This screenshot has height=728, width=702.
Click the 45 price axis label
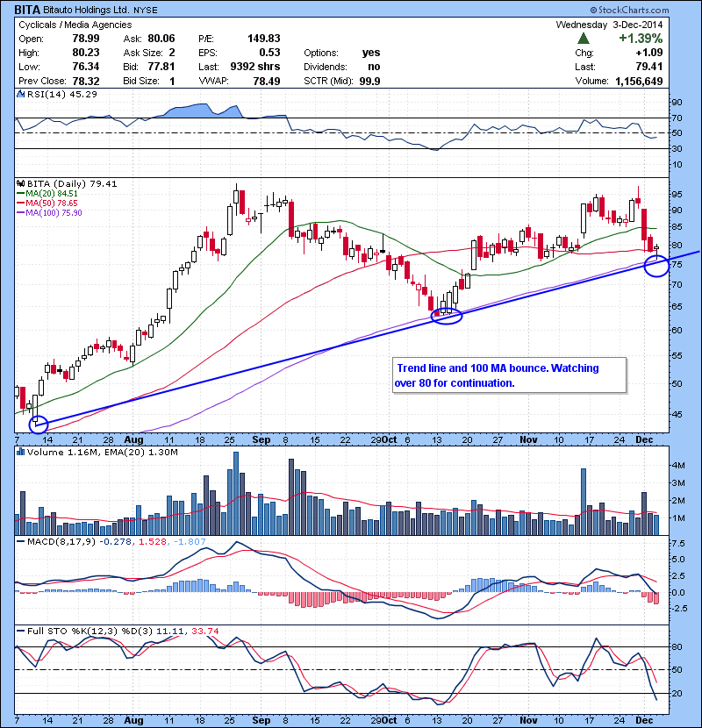(677, 414)
